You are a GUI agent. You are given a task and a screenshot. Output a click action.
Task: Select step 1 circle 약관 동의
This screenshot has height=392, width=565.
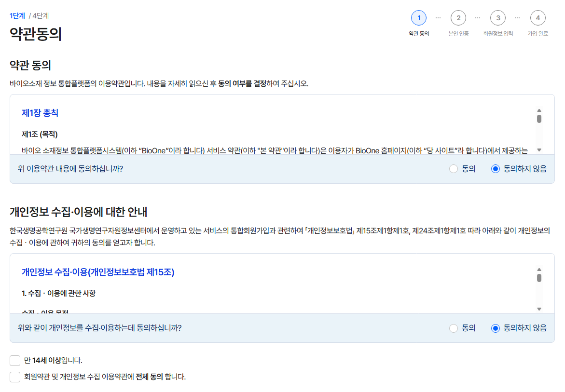419,18
